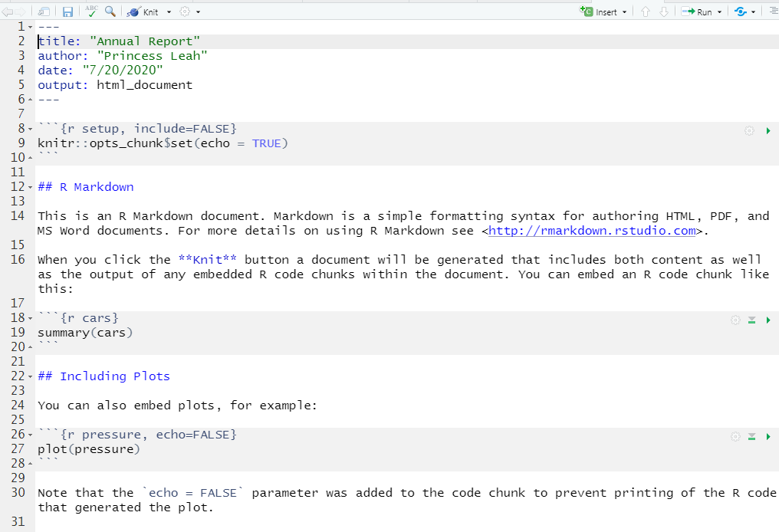Click the html_document output value
Viewport: 779px width, 532px height.
tap(145, 85)
